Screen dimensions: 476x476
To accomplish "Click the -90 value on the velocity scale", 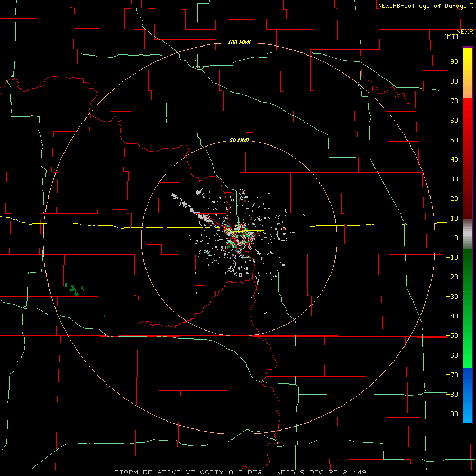I will coord(452,414).
